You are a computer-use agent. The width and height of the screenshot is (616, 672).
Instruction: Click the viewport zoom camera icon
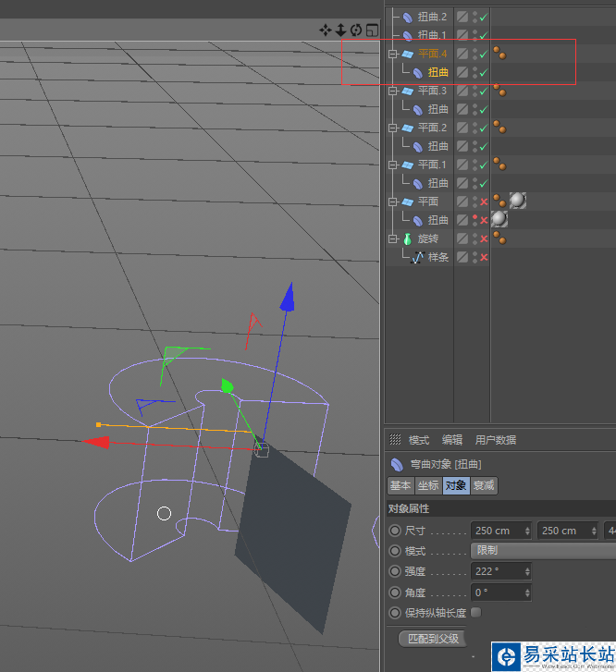(340, 30)
